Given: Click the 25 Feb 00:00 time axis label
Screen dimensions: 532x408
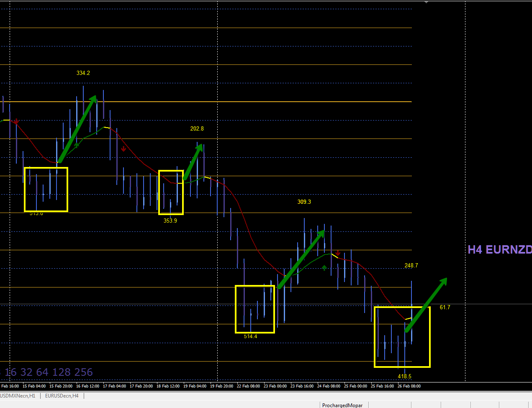Looking at the screenshot, I should point(356,386).
